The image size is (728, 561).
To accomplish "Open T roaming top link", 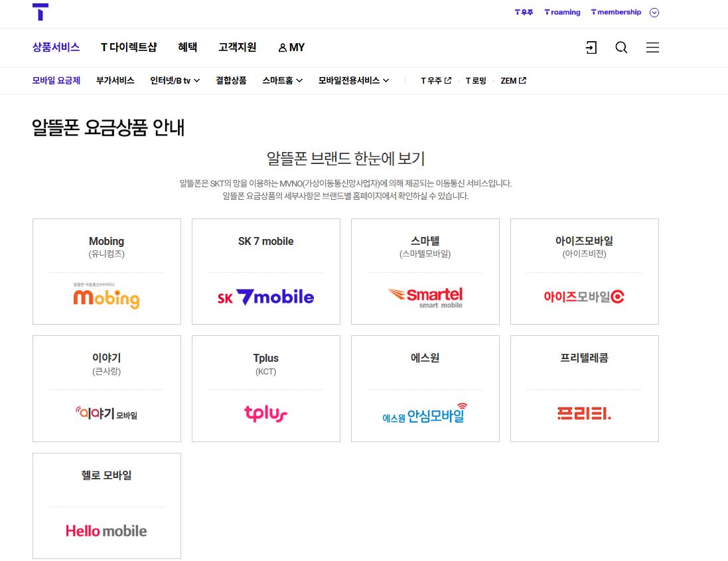I will [x=562, y=12].
